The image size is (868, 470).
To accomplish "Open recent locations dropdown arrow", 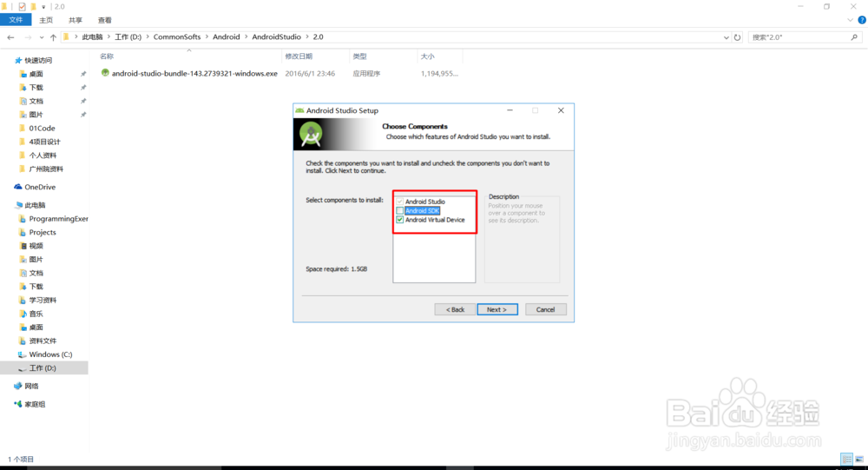I will pos(42,37).
